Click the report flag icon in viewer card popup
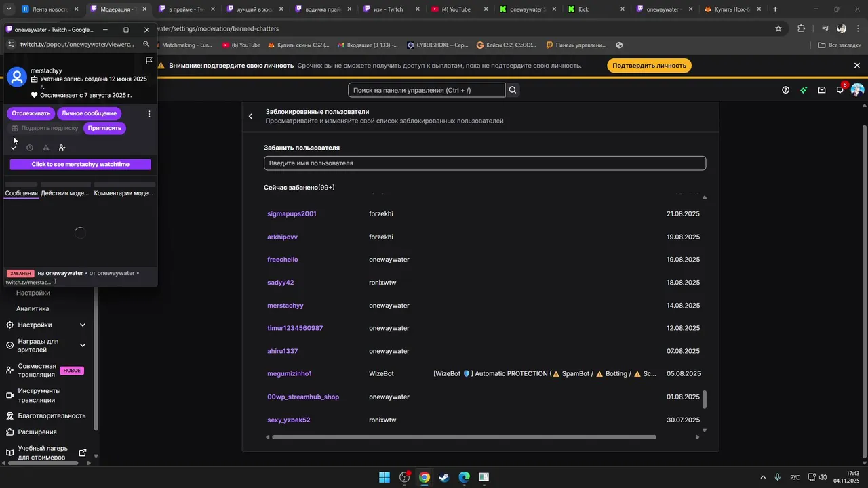 [149, 61]
